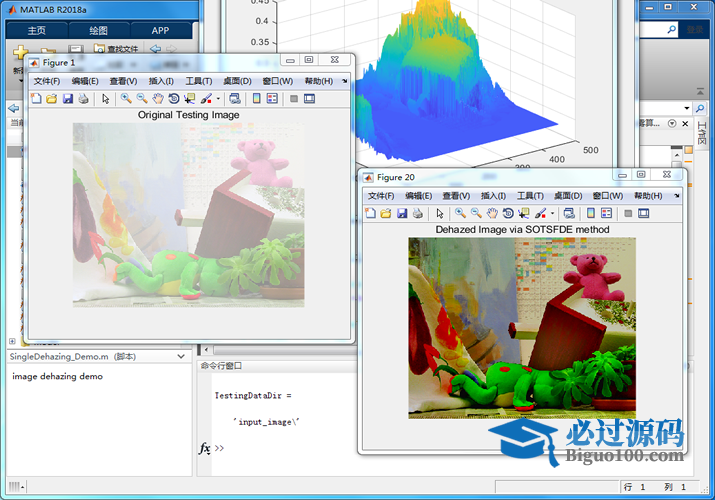
Task: Close the workspace panel with X
Action: [x=685, y=123]
